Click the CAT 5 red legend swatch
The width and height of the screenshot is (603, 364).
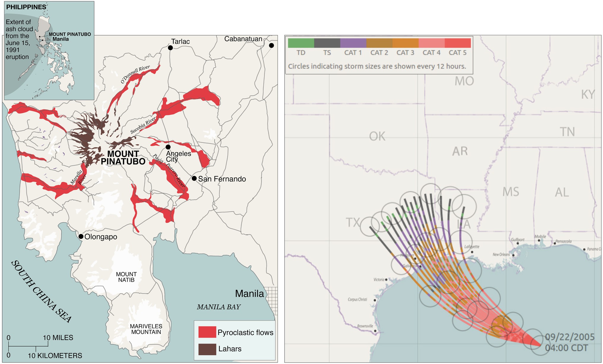pyautogui.click(x=458, y=43)
